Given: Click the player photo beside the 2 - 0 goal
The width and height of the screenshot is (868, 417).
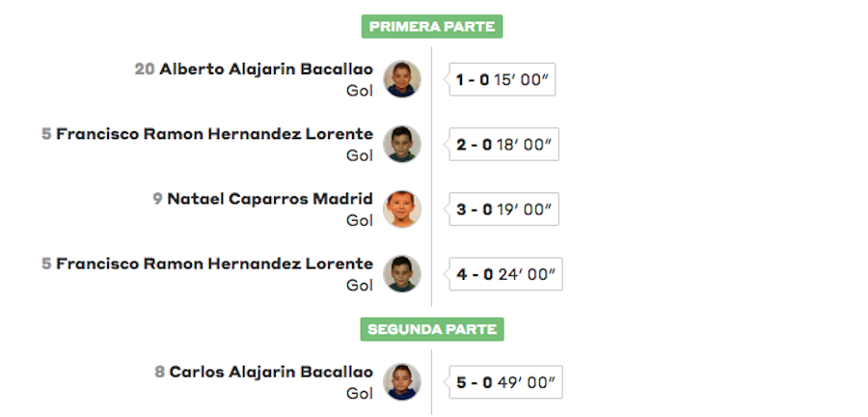Looking at the screenshot, I should pos(402,144).
